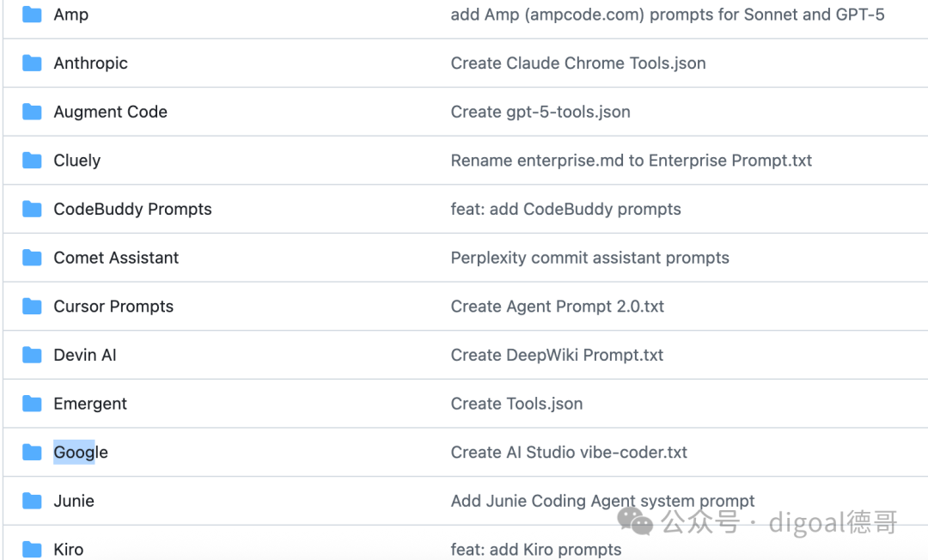Open 'Perplexity commit assistant prompts' commit
The height and width of the screenshot is (560, 928).
(590, 258)
